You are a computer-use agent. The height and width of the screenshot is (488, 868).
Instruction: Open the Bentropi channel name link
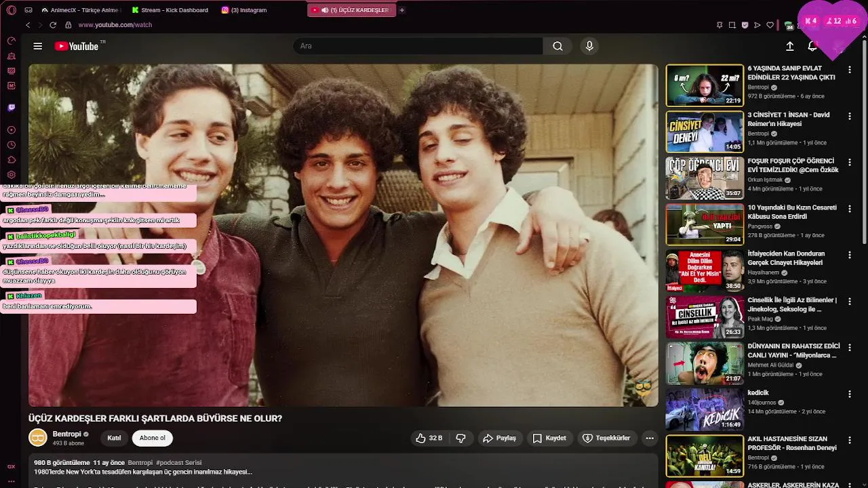(67, 434)
